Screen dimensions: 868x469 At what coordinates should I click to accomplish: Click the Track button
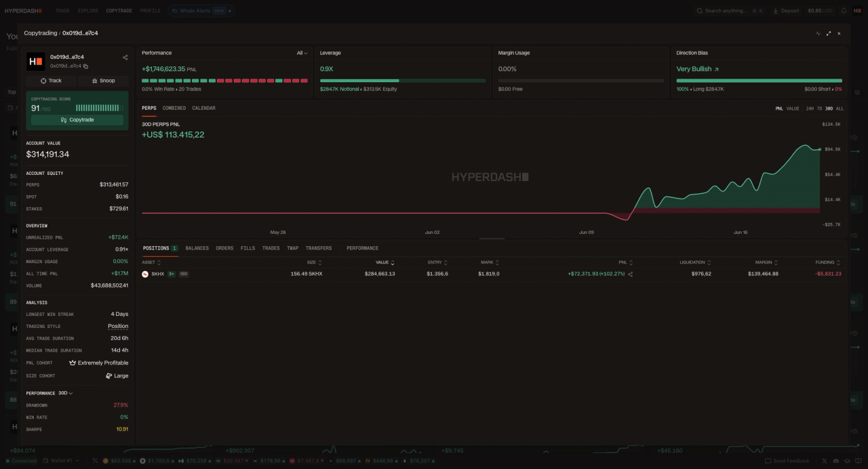[x=52, y=81]
